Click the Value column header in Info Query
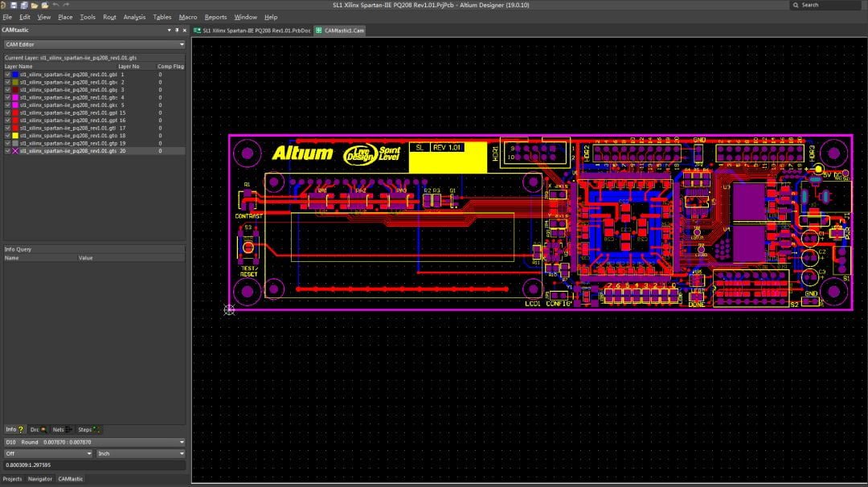This screenshot has width=868, height=487. pyautogui.click(x=85, y=258)
